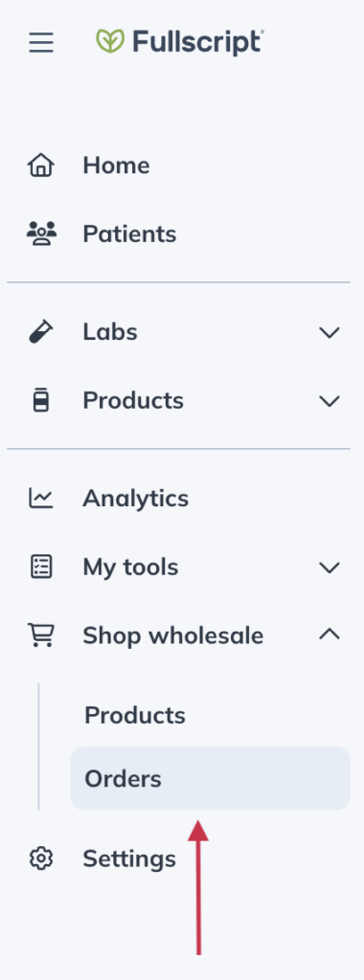Image resolution: width=364 pixels, height=980 pixels.
Task: Click the Fullscript leaf logo
Action: (110, 41)
